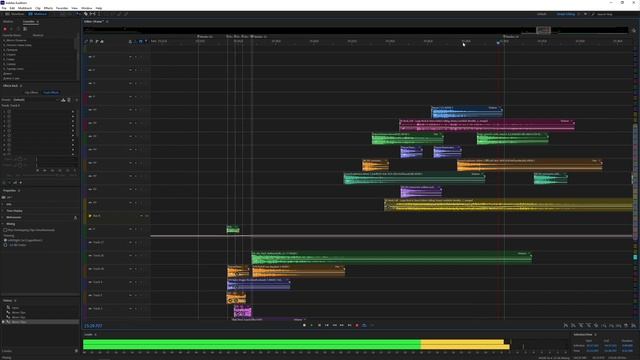Show Inputs/Outputs in the track headers
640x360 pixels.
tap(86, 41)
